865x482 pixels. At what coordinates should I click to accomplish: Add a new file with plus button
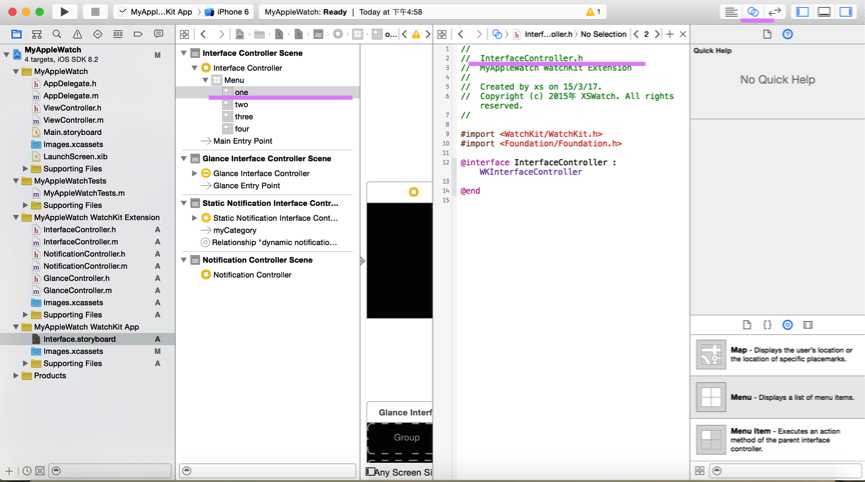[x=9, y=471]
